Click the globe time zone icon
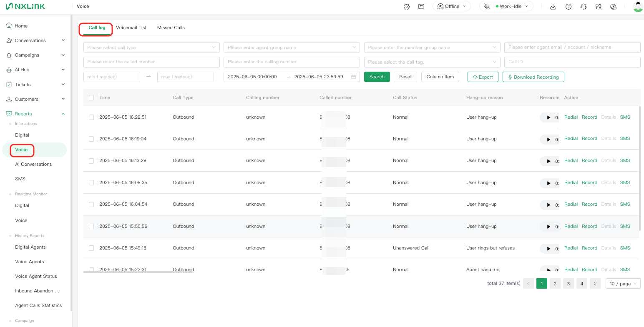 [613, 7]
